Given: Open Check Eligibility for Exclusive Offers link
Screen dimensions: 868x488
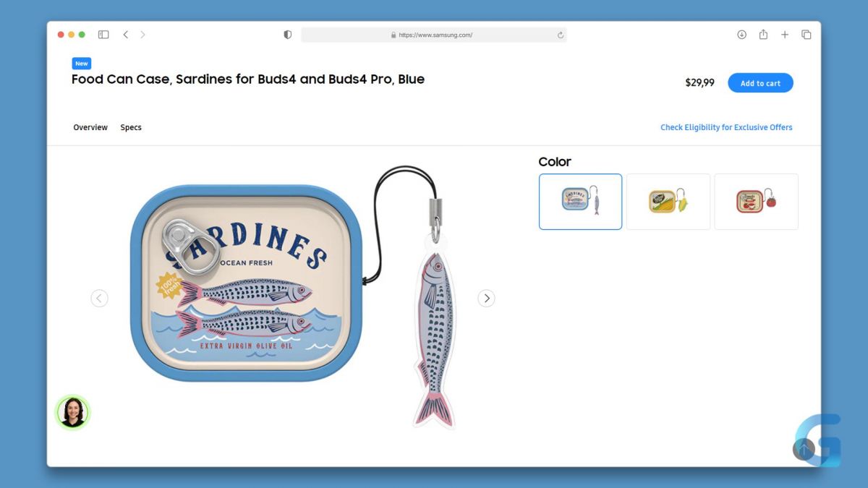Looking at the screenshot, I should (x=726, y=127).
